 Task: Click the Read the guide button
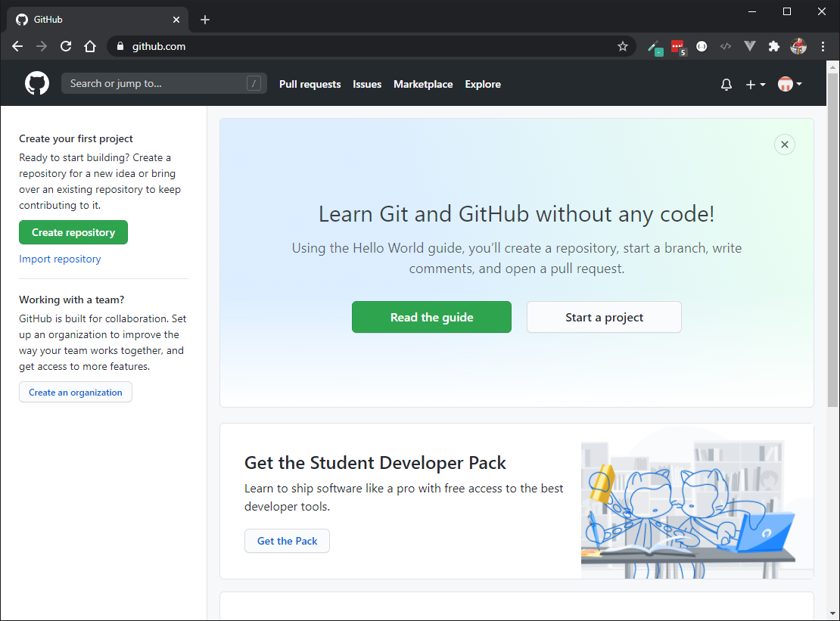(x=432, y=317)
